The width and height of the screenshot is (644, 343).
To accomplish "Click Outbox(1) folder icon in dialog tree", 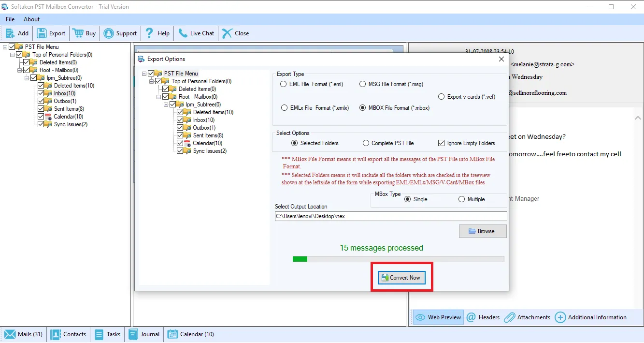I will (x=187, y=128).
